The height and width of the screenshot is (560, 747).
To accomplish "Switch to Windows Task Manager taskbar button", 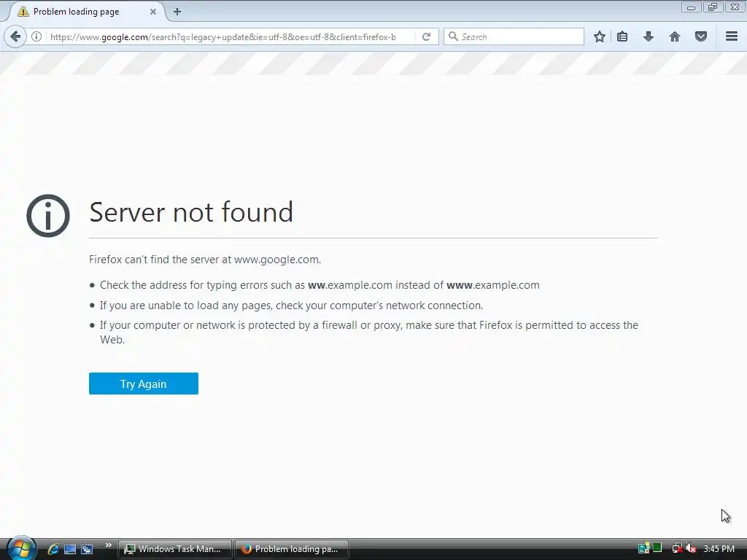I will coord(175,549).
